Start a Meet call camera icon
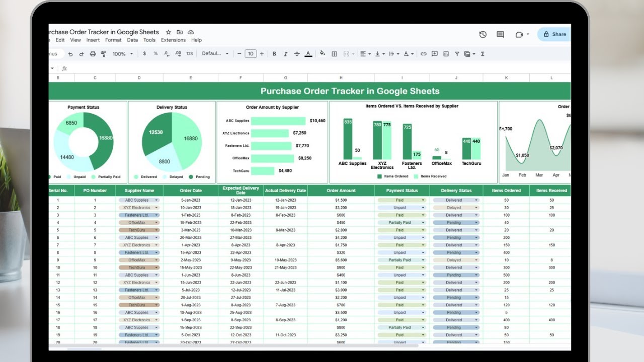 click(x=519, y=34)
